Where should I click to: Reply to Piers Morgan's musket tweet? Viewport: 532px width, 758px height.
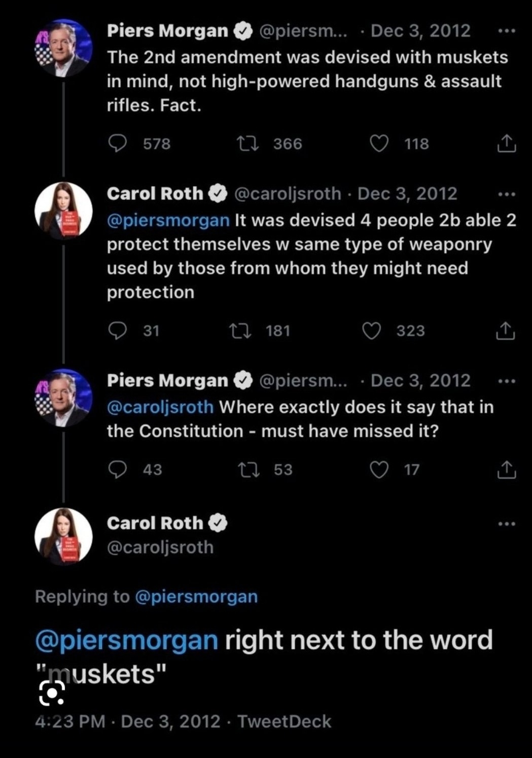pyautogui.click(x=118, y=143)
